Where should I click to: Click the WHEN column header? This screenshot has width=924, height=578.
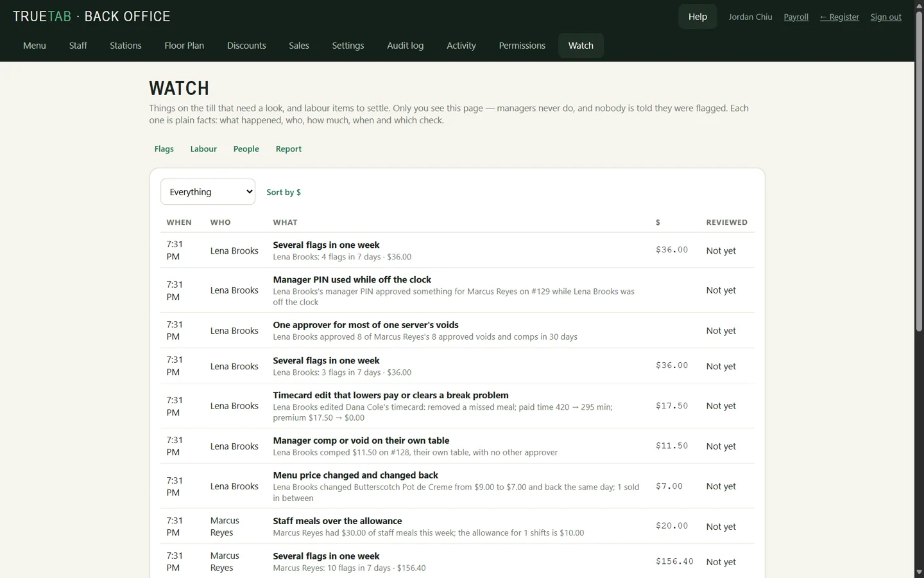point(179,222)
